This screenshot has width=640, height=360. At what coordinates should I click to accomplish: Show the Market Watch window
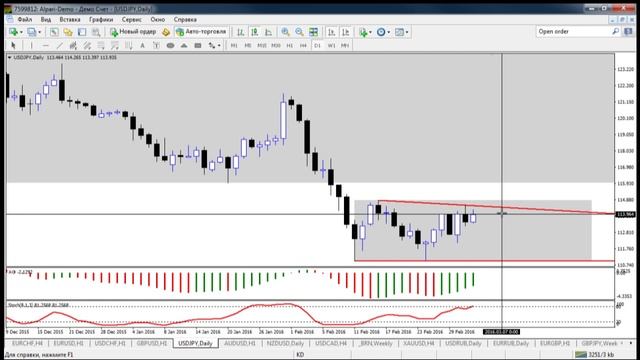click(x=53, y=32)
